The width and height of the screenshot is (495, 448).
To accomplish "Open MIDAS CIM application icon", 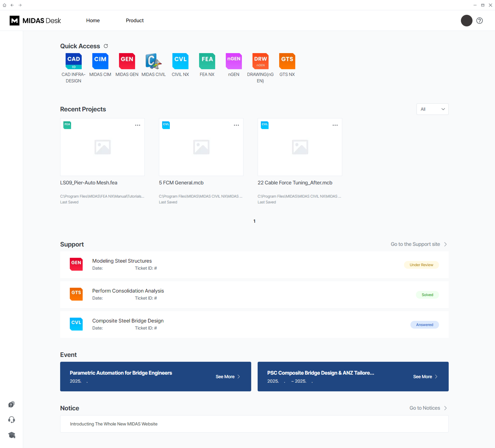I will (100, 61).
